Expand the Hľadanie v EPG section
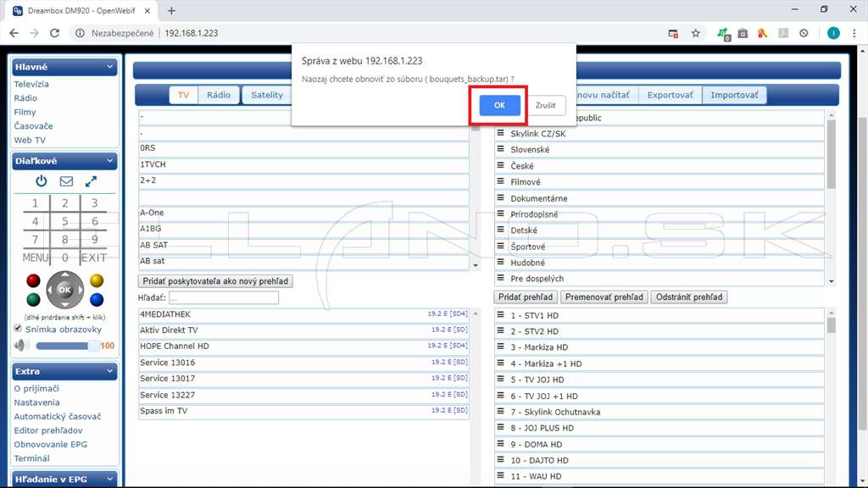 [109, 479]
